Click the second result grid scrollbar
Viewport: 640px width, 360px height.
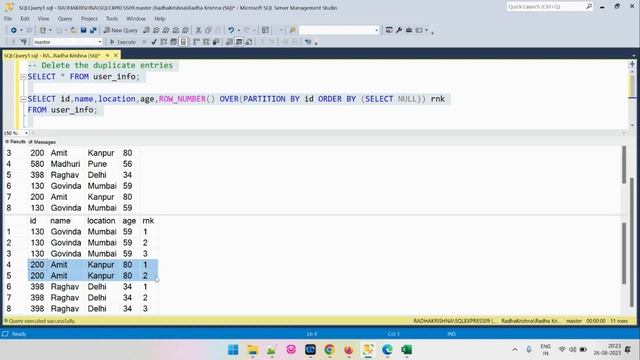click(x=624, y=253)
